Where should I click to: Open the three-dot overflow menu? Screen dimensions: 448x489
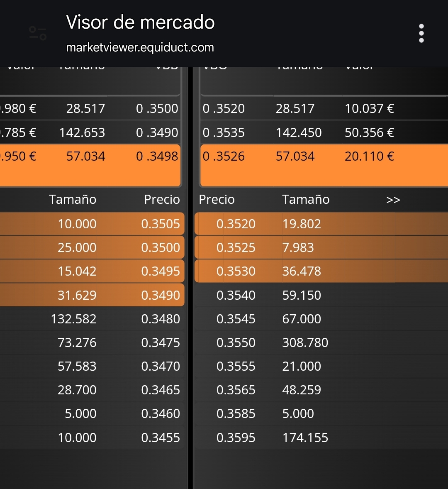pyautogui.click(x=421, y=33)
